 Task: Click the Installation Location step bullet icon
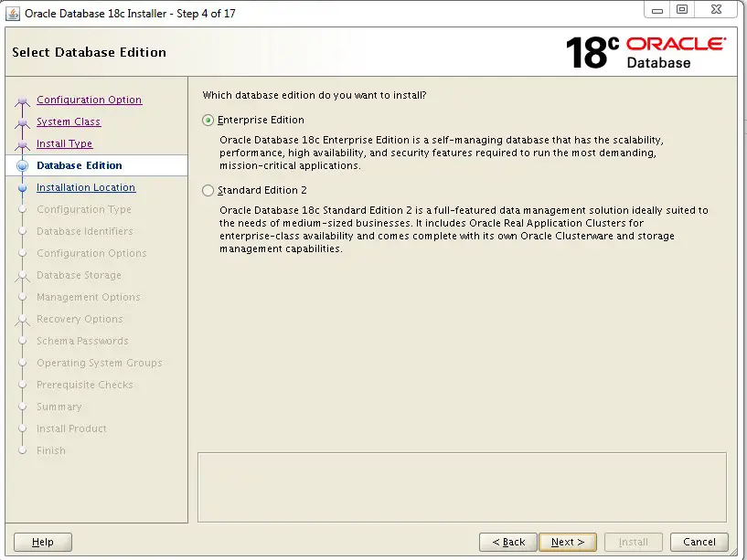click(x=22, y=188)
